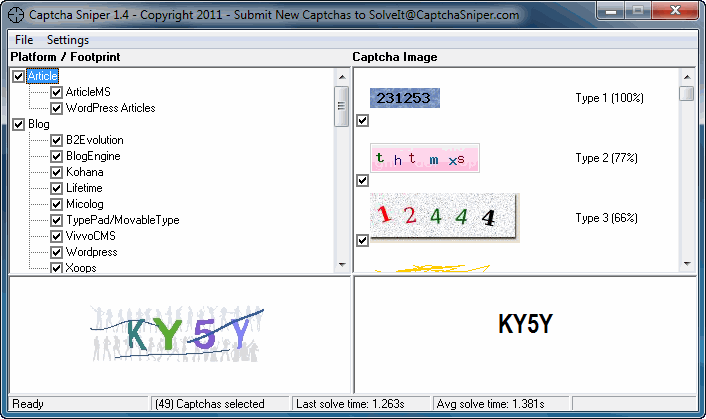Screen dimensions: 706x419
Task: Click the '12444' captcha sample image
Action: (444, 218)
